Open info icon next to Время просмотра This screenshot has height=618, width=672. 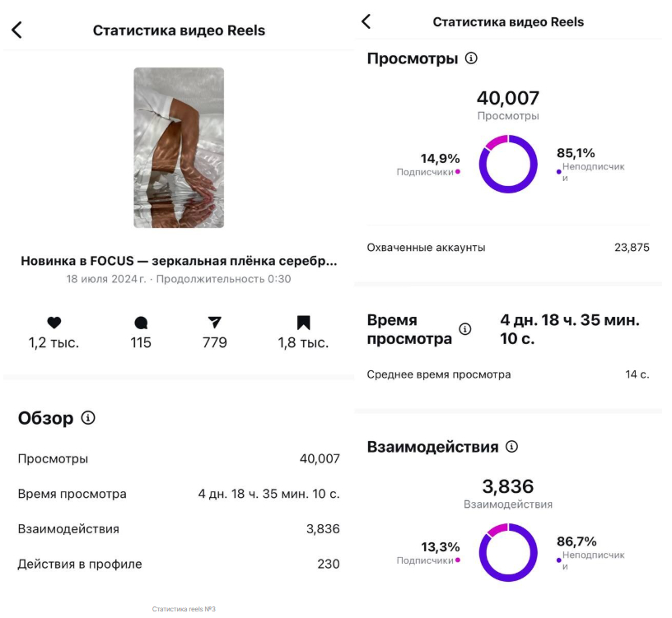point(465,329)
